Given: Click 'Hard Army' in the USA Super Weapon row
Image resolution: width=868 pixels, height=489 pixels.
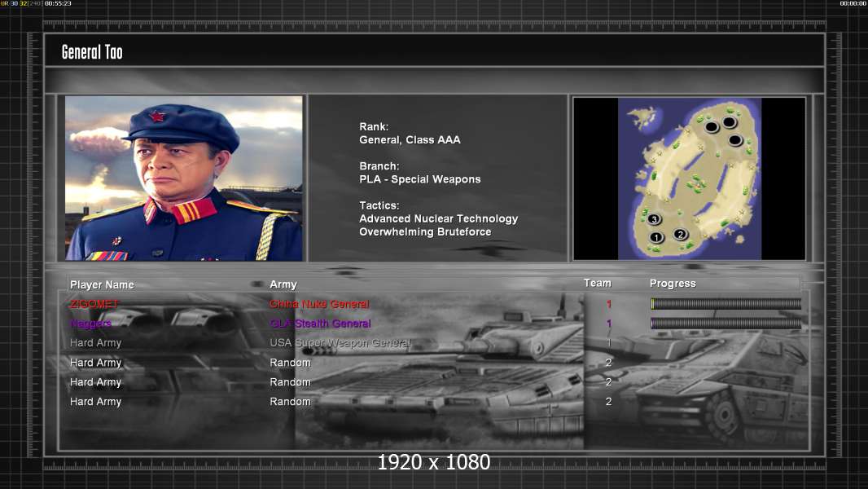Looking at the screenshot, I should pos(96,343).
